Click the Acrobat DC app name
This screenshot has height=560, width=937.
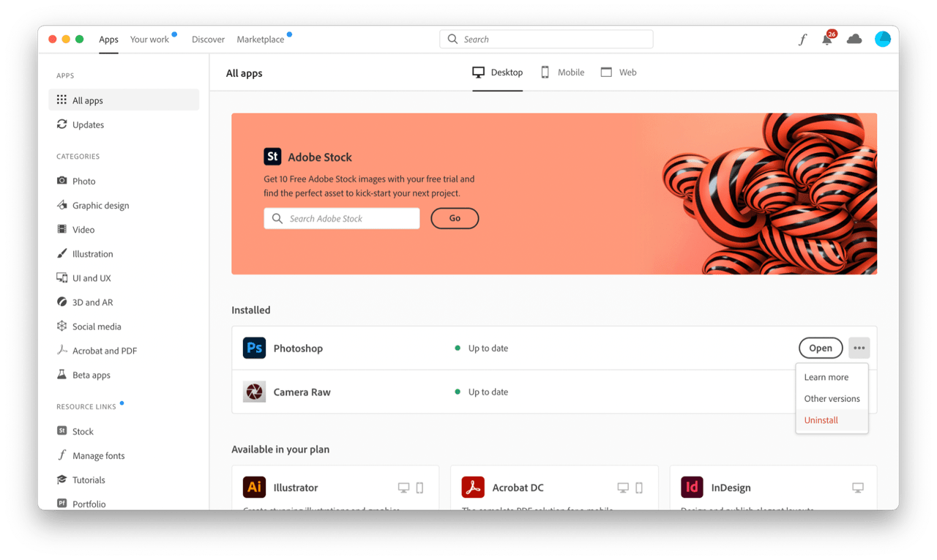pyautogui.click(x=518, y=488)
